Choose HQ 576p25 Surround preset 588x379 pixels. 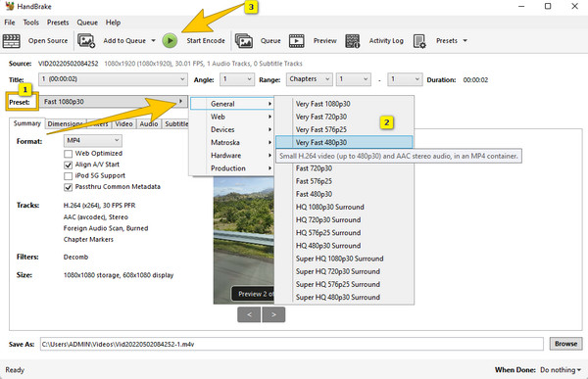tap(344, 233)
